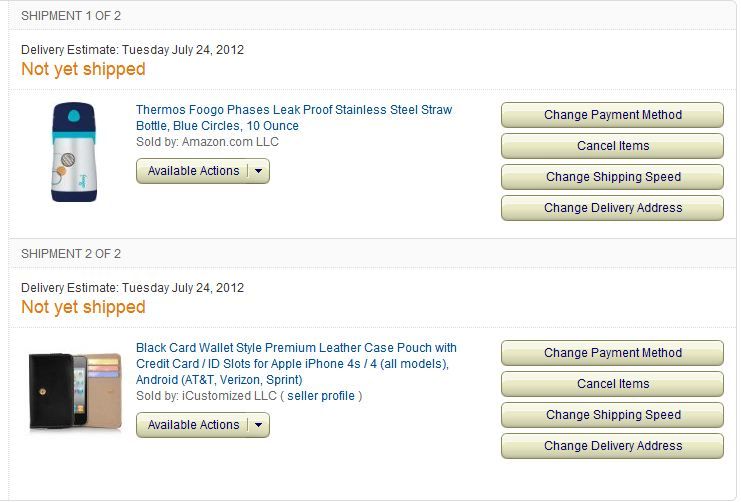Click the Thermos Foogo bottle product image
741x502 pixels.
[74, 152]
